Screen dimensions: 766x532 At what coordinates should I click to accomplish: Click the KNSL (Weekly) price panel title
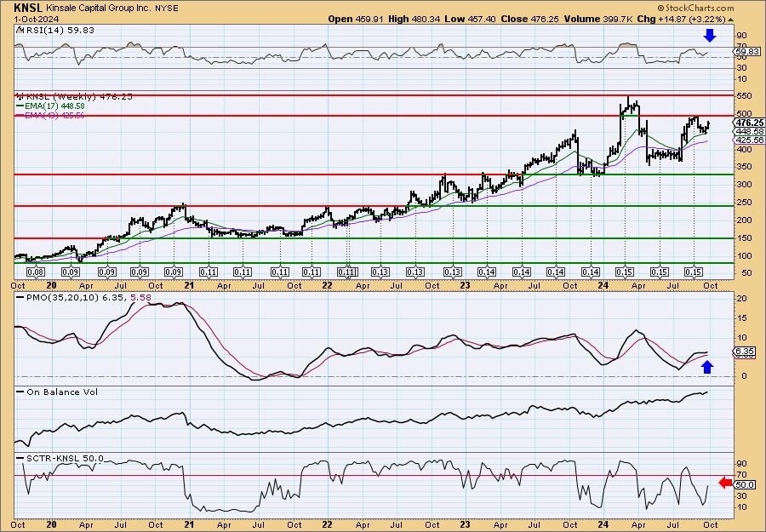click(74, 97)
